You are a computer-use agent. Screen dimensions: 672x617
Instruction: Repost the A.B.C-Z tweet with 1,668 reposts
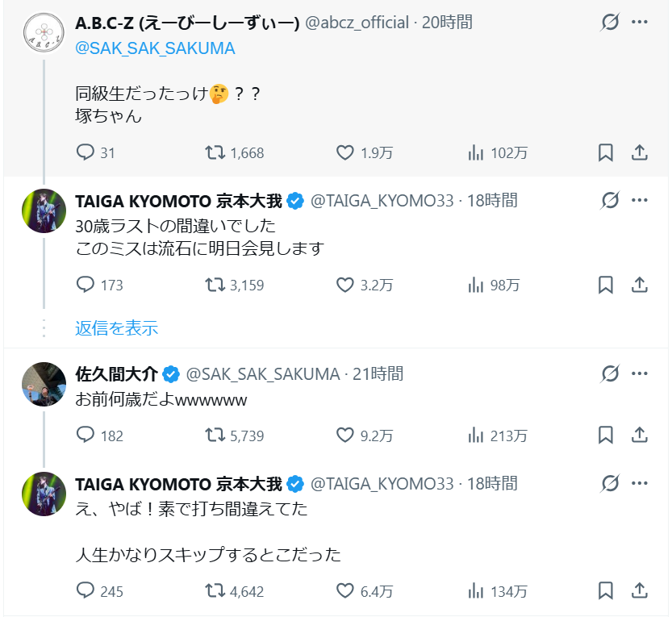click(x=215, y=152)
